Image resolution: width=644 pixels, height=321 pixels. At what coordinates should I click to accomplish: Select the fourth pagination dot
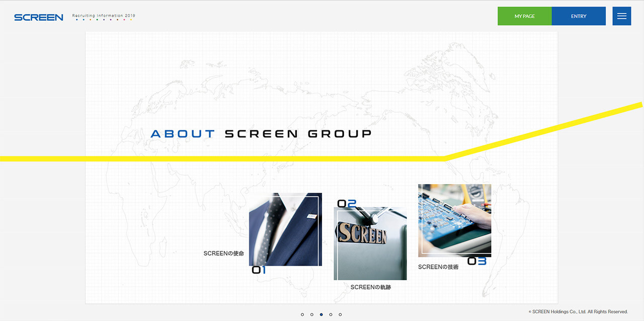[x=331, y=314]
